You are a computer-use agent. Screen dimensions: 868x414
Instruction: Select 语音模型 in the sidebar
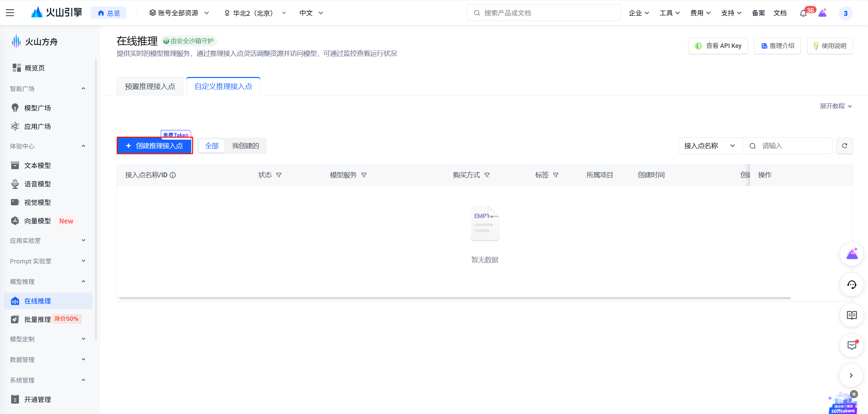[x=37, y=184]
